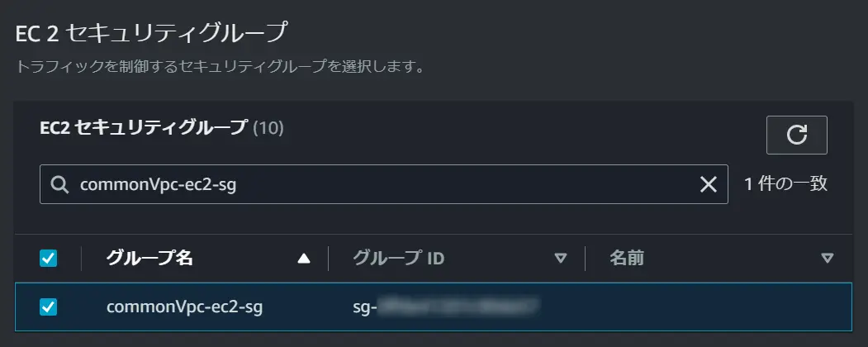Sort by the 名前 column header

coord(627,258)
